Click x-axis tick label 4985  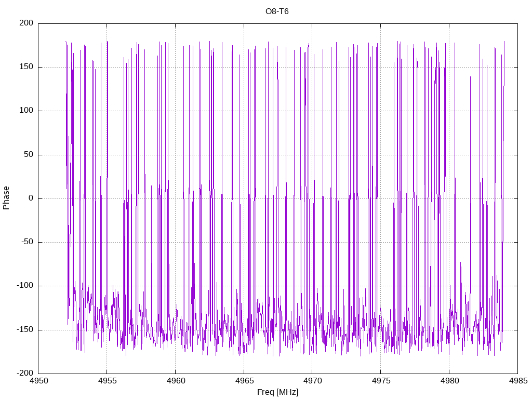pyautogui.click(x=518, y=381)
